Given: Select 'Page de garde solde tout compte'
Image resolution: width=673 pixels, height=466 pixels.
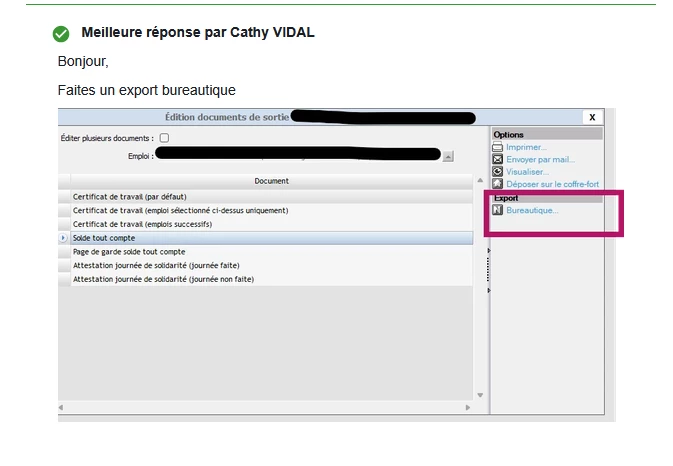Looking at the screenshot, I should coord(271,251).
